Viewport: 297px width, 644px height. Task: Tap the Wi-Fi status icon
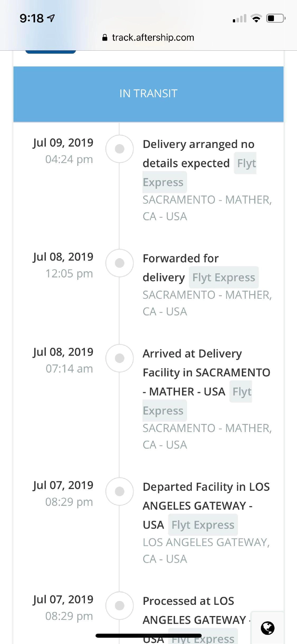click(256, 18)
